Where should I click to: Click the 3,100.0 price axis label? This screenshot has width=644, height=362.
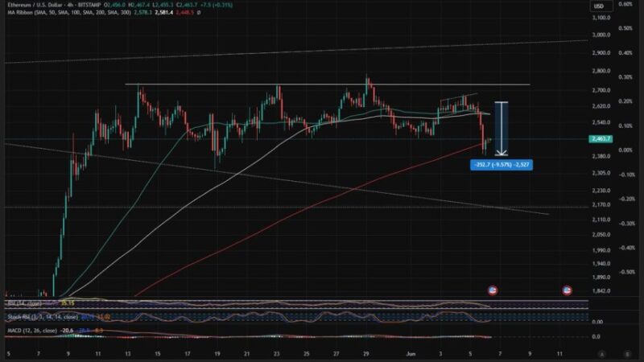click(x=601, y=18)
